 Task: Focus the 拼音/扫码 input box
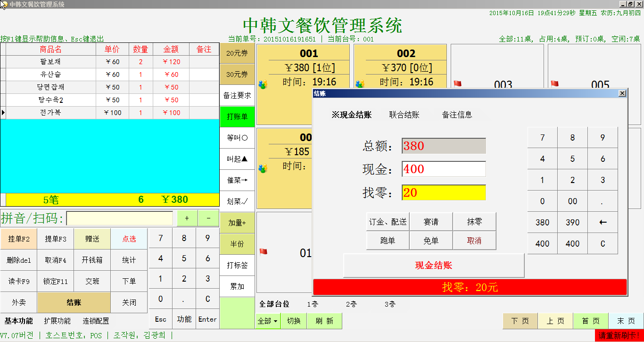[120, 218]
